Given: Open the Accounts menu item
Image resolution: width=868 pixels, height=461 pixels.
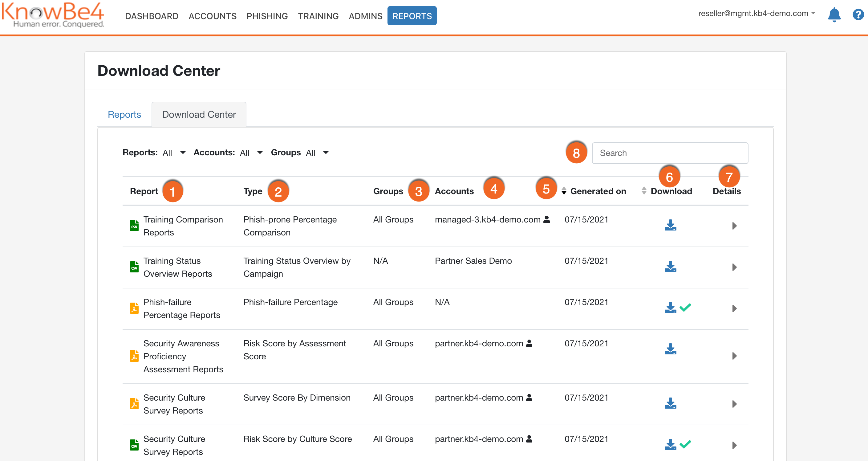Looking at the screenshot, I should [x=213, y=16].
